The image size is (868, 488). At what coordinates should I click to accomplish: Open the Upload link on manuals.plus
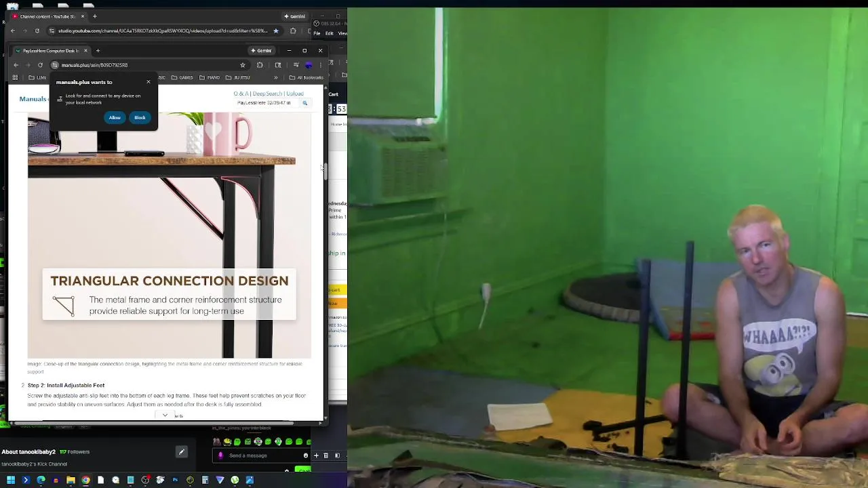click(295, 94)
